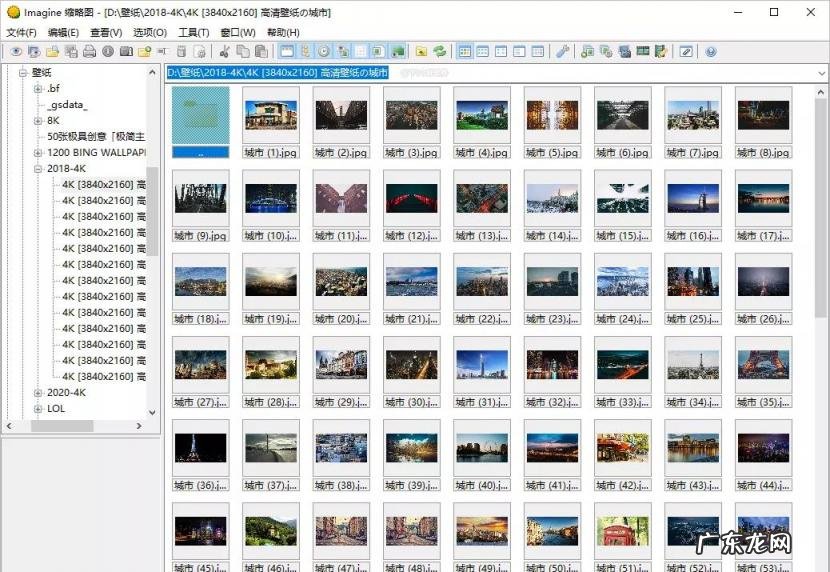Open the 工具(T) menu
This screenshot has width=830, height=572.
193,32
